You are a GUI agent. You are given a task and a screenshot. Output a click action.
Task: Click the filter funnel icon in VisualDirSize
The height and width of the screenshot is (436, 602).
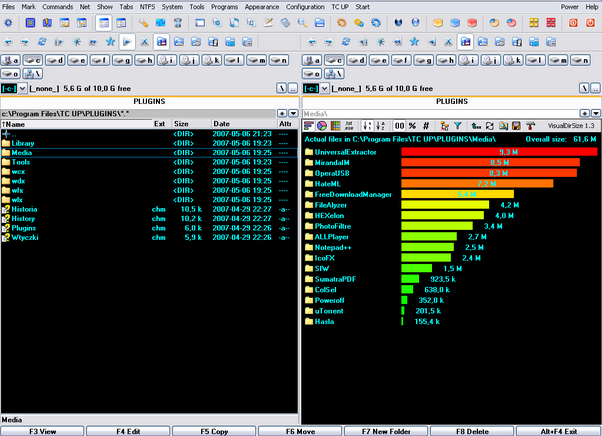pyautogui.click(x=458, y=126)
